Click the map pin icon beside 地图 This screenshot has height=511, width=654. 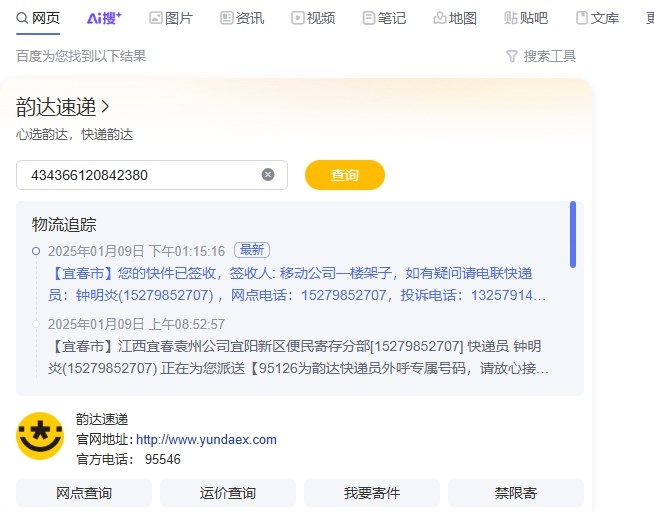point(440,18)
